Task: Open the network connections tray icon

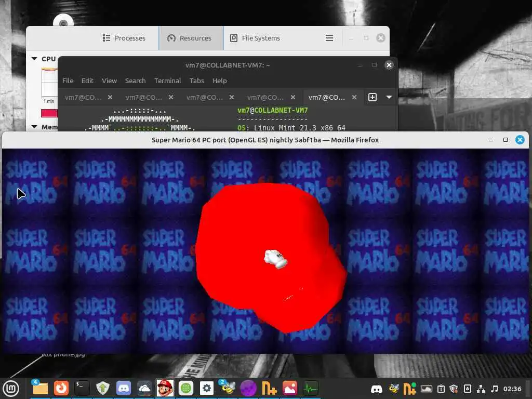Action: 481,389
